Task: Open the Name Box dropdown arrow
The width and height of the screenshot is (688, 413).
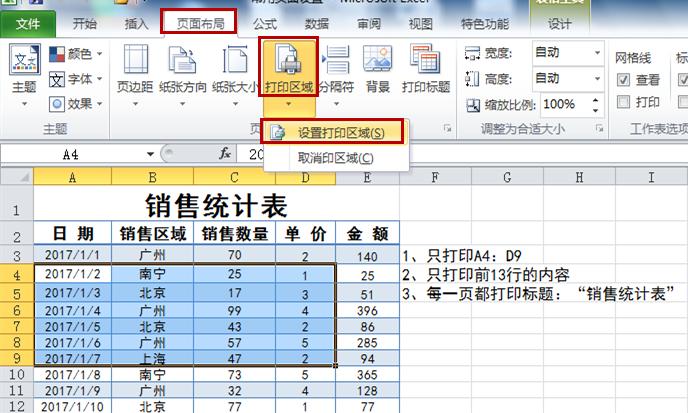Action: (x=150, y=154)
